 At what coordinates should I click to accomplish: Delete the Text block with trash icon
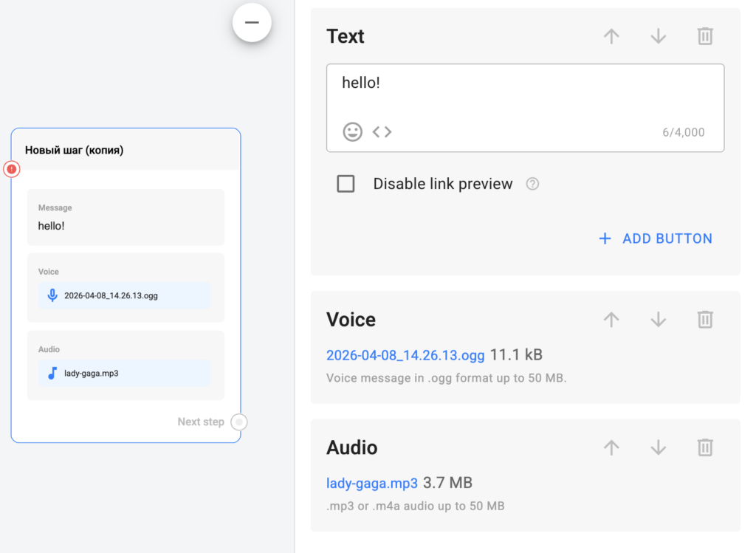[705, 36]
